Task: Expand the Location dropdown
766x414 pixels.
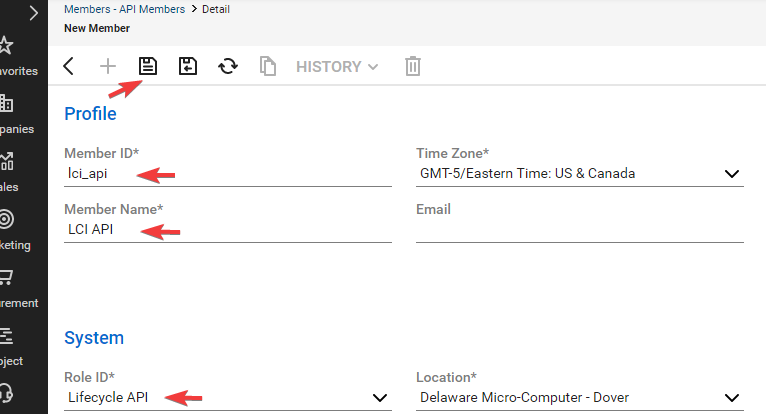Action: (x=731, y=398)
